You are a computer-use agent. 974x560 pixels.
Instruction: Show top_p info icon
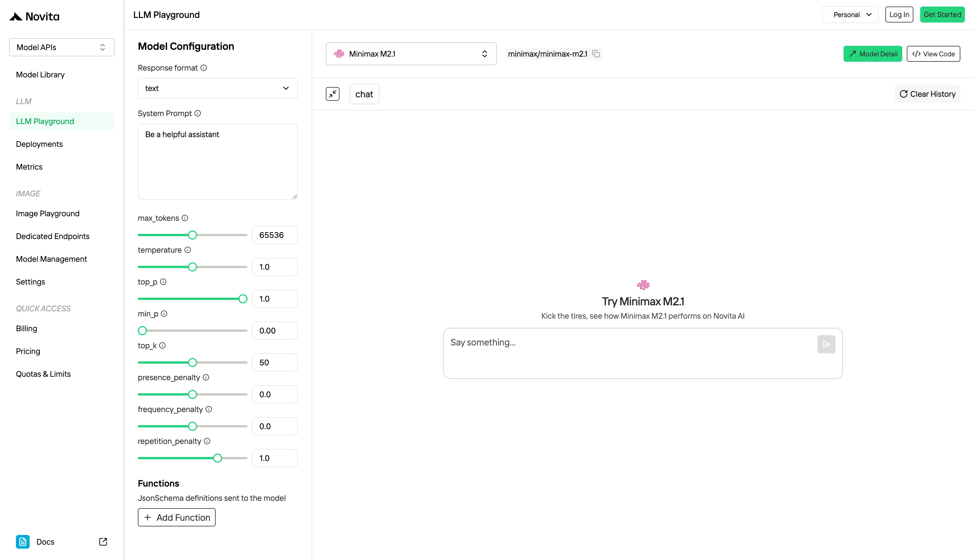pos(163,282)
